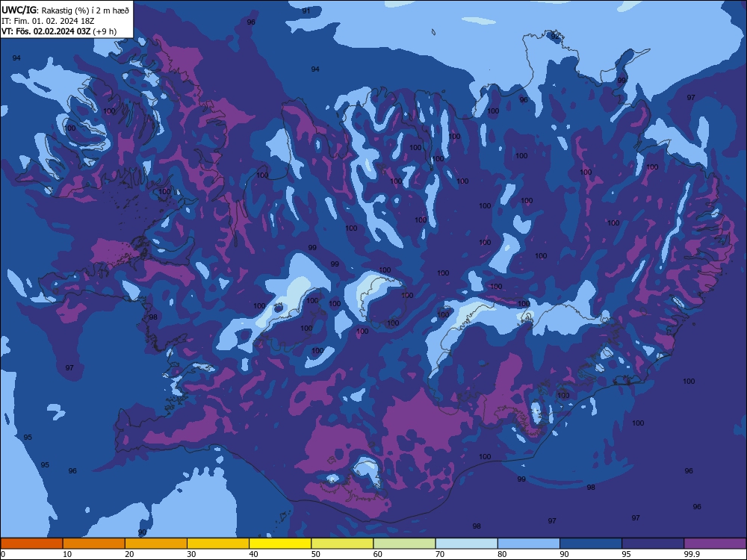Click legend label 10

[x=67, y=554]
